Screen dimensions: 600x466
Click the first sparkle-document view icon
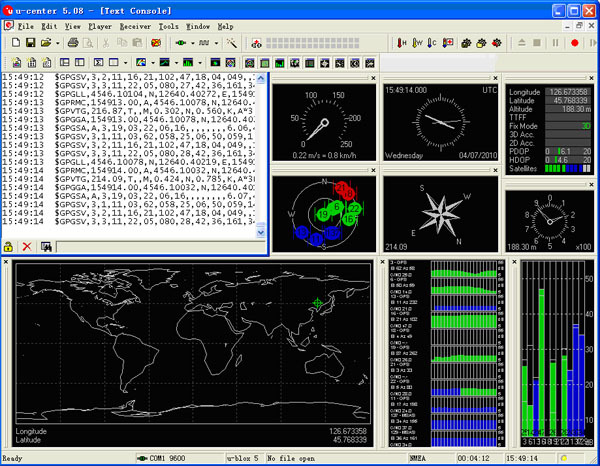coord(16,62)
